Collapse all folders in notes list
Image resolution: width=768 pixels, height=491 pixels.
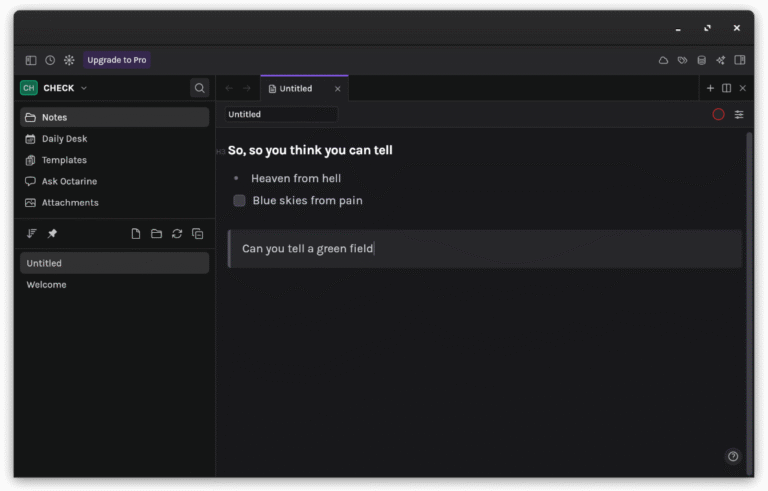coord(197,234)
